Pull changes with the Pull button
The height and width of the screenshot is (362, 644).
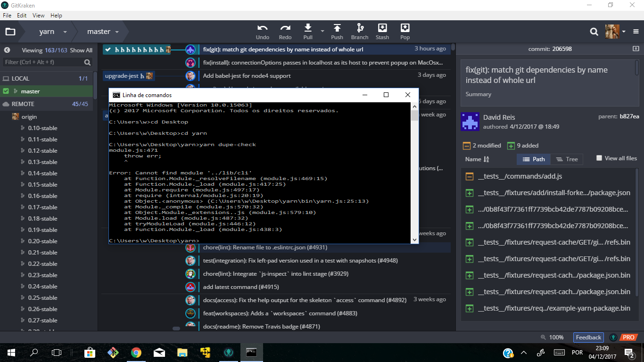308,32
